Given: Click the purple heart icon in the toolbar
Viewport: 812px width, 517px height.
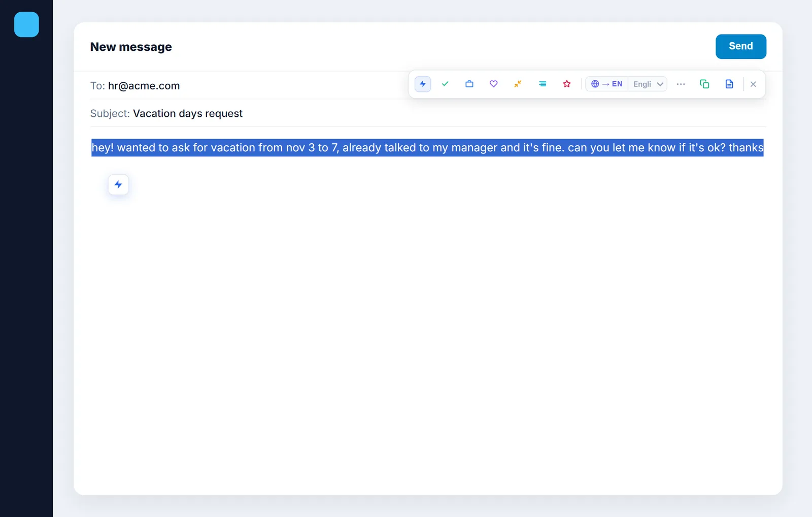Looking at the screenshot, I should [x=493, y=84].
